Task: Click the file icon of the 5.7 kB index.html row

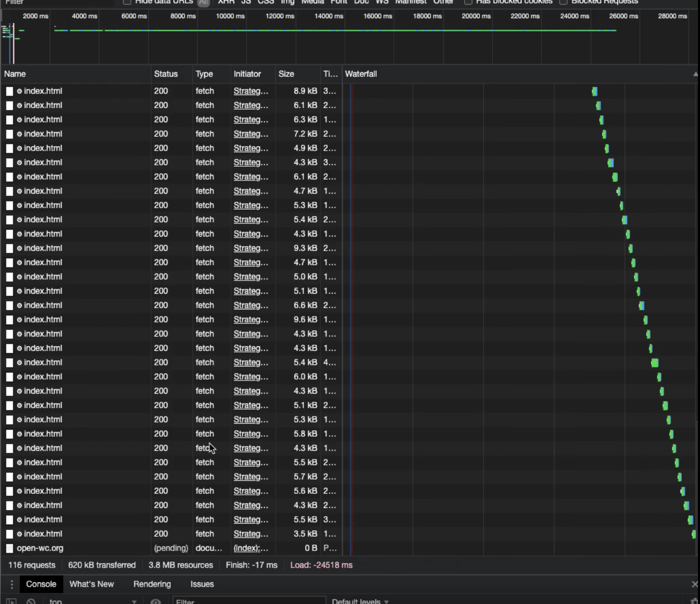Action: pyautogui.click(x=10, y=477)
